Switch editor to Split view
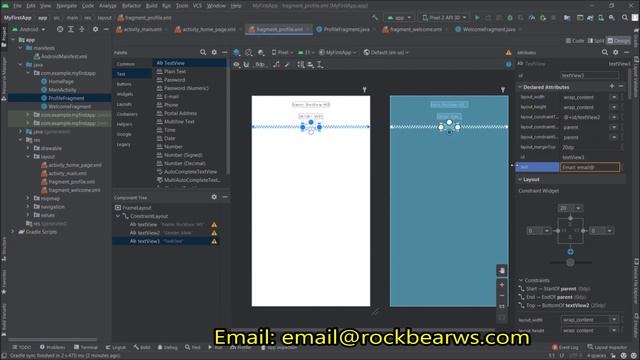 596,40
